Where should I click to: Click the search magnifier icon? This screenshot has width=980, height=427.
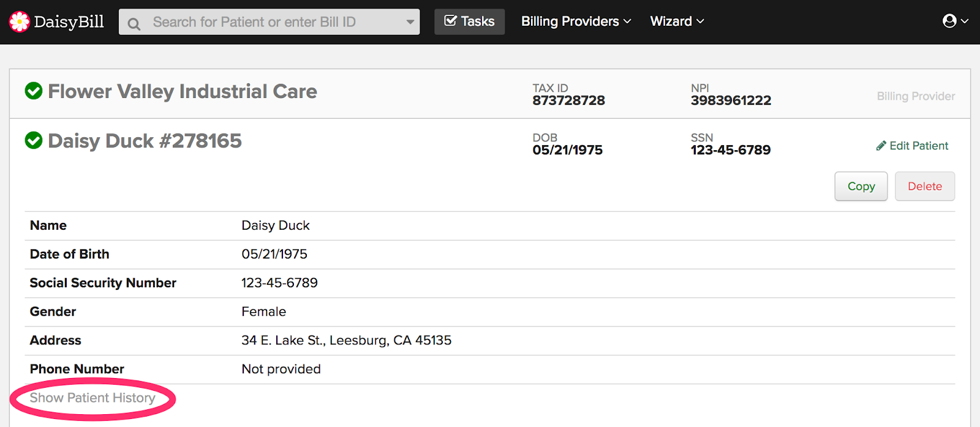(x=134, y=23)
